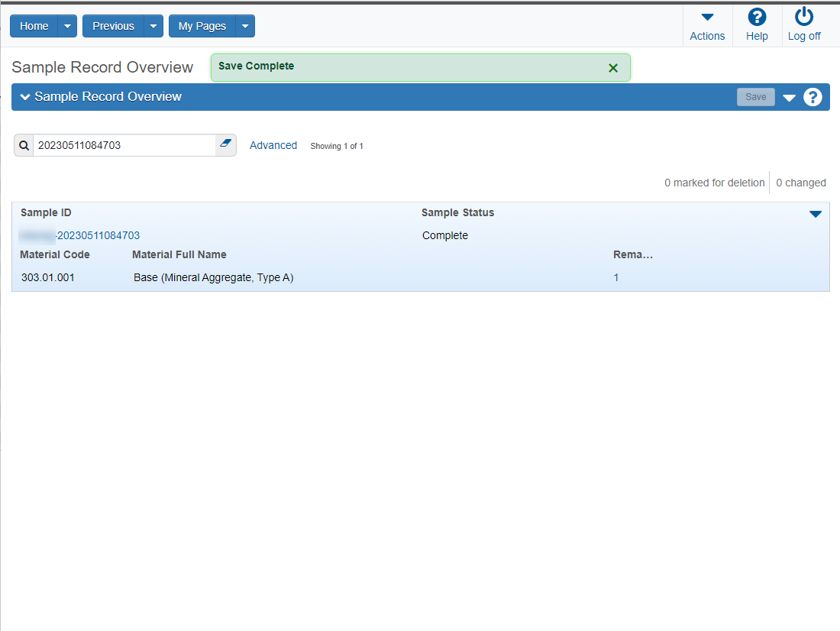Open the Advanced search link

point(273,145)
